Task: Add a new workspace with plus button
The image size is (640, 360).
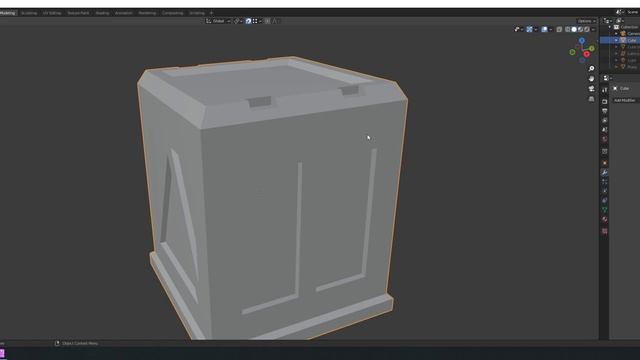Action: (211, 13)
